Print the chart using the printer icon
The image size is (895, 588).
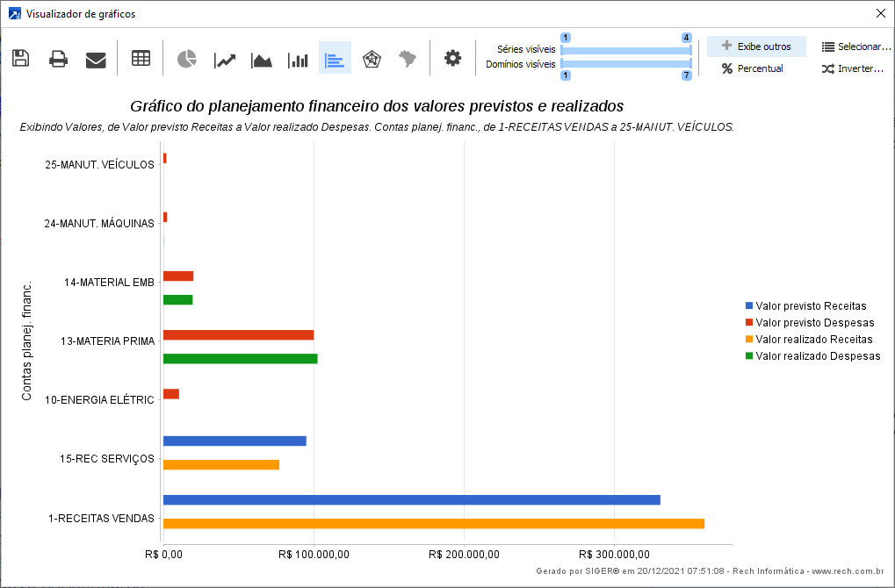(58, 59)
